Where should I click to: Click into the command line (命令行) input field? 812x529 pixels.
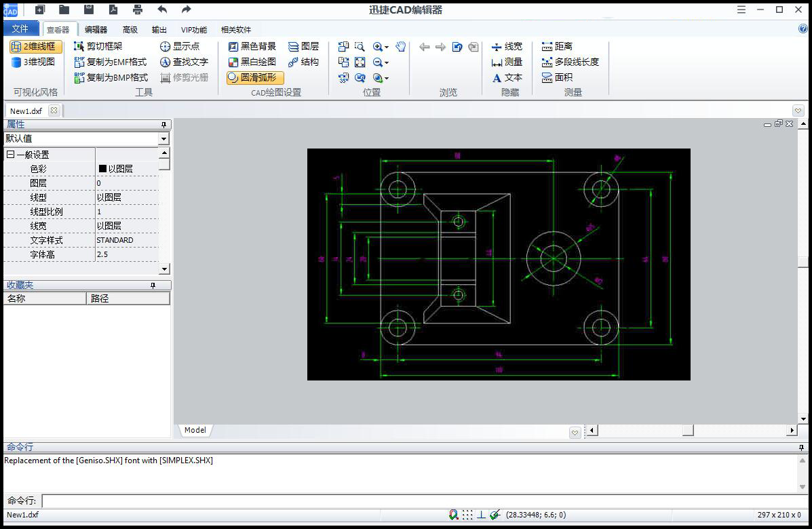tap(421, 501)
